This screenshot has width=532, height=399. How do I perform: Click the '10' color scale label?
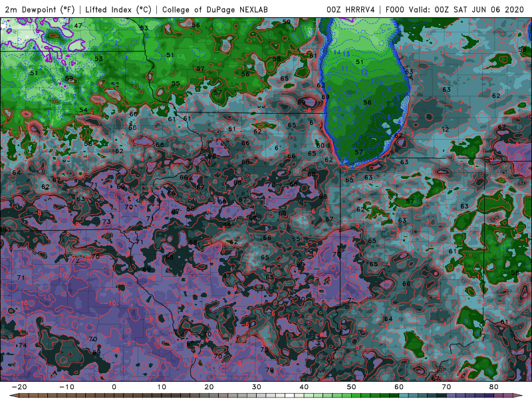coord(162,387)
